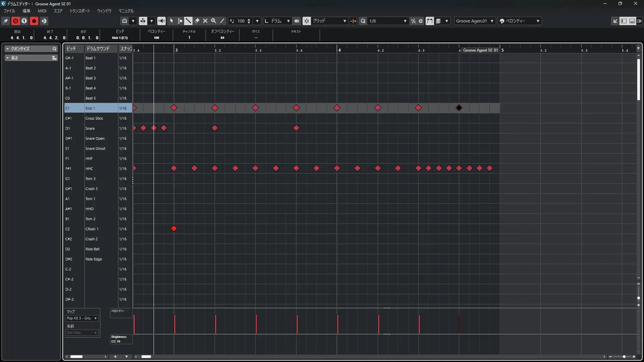Click the ドラムサウンド column header
The height and width of the screenshot is (362, 644).
98,49
